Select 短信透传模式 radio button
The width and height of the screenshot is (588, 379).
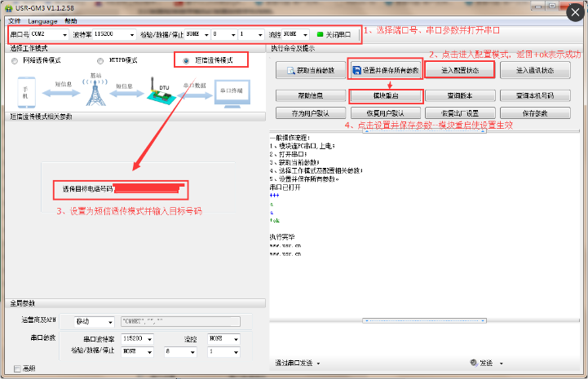(x=187, y=60)
